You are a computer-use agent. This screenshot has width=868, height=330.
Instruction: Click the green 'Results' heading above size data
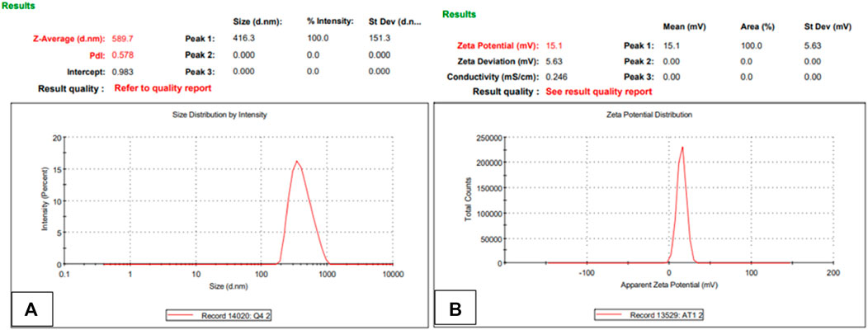point(17,6)
